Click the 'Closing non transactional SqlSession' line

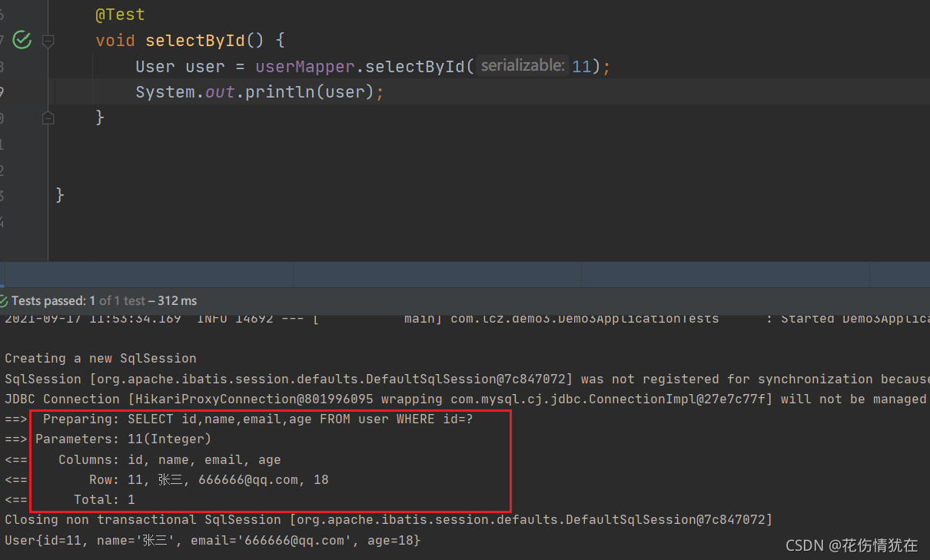pos(388,520)
